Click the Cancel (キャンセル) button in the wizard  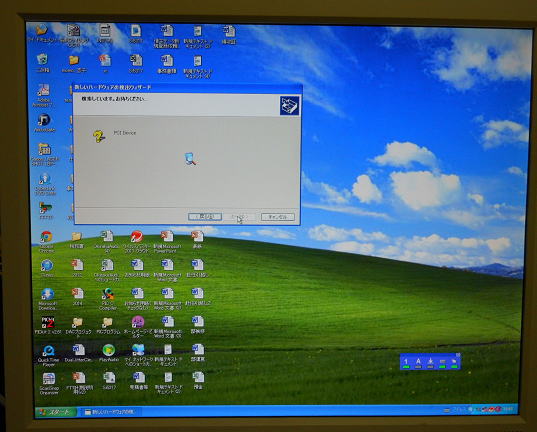pyautogui.click(x=277, y=217)
